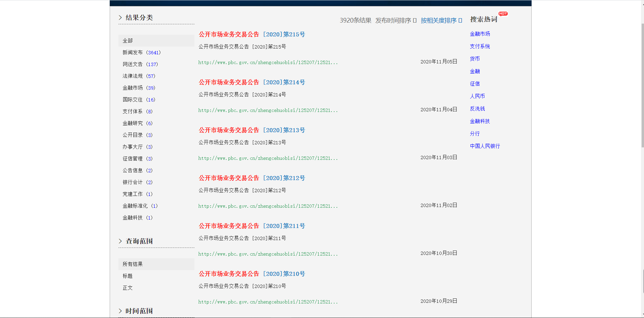Click hot keyword 人民币
The width and height of the screenshot is (644, 318).
477,96
